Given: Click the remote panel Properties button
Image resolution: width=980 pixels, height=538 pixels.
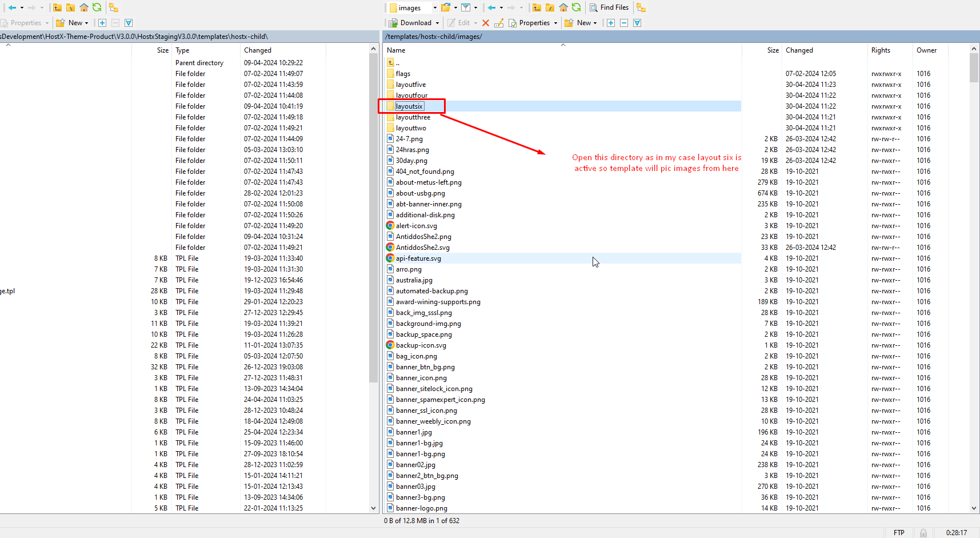Looking at the screenshot, I should pos(533,23).
